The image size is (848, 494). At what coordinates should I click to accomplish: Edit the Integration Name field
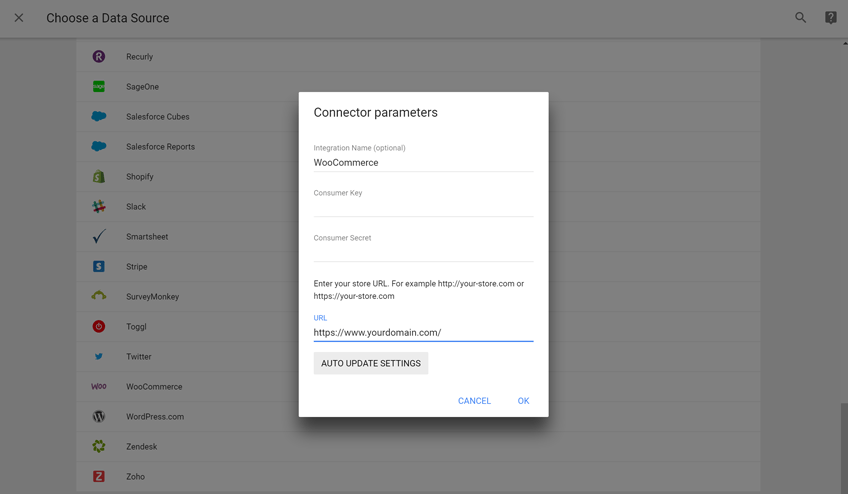423,162
